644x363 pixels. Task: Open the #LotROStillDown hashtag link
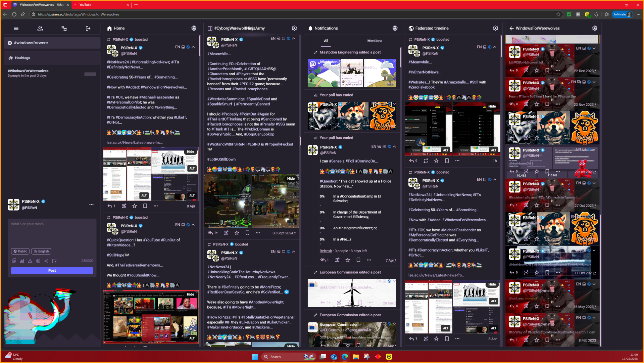[221, 159]
